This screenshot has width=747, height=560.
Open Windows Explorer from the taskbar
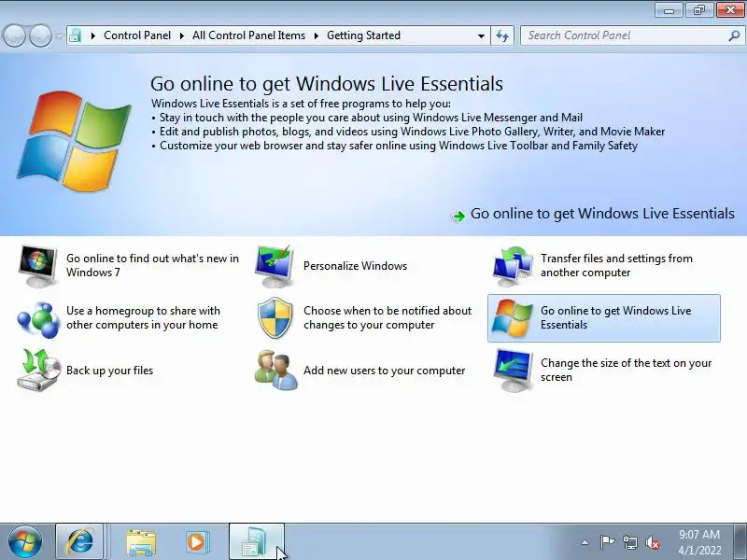click(141, 542)
